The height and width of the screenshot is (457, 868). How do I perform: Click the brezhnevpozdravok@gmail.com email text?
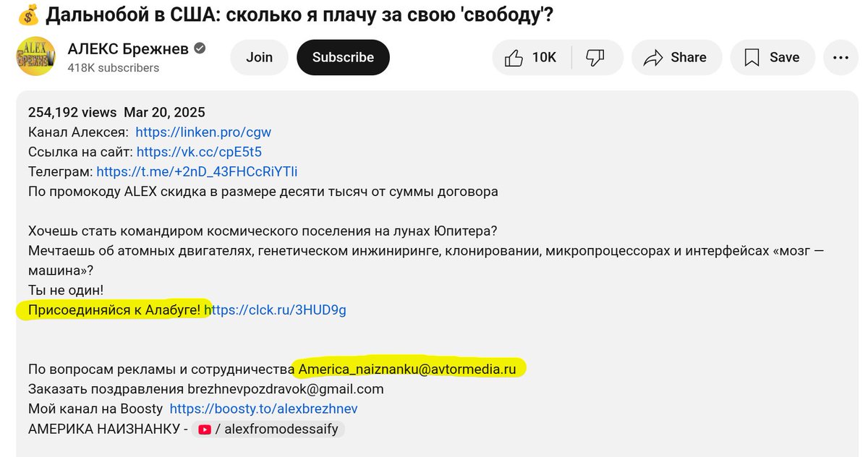pos(285,389)
